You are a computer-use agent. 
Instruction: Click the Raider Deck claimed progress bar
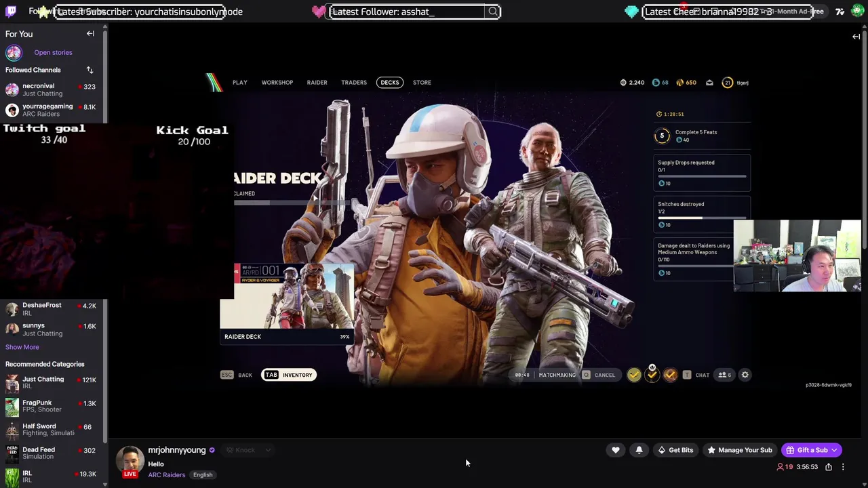click(x=292, y=202)
